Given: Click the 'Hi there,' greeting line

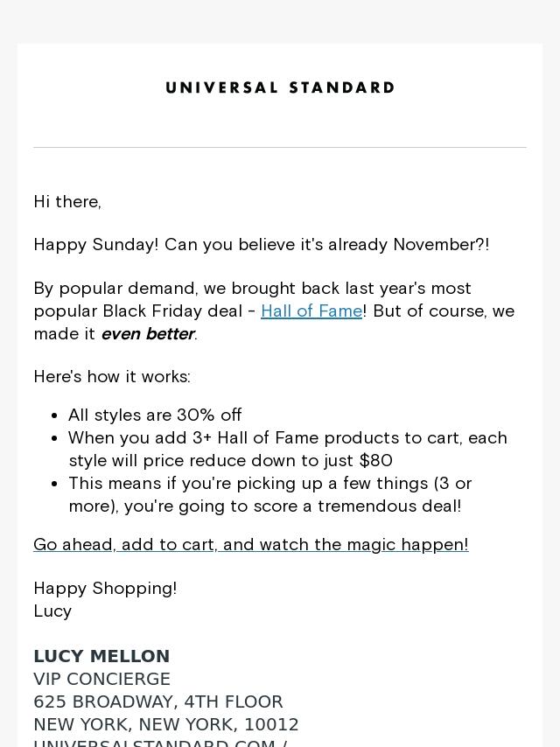Looking at the screenshot, I should pyautogui.click(x=67, y=202).
